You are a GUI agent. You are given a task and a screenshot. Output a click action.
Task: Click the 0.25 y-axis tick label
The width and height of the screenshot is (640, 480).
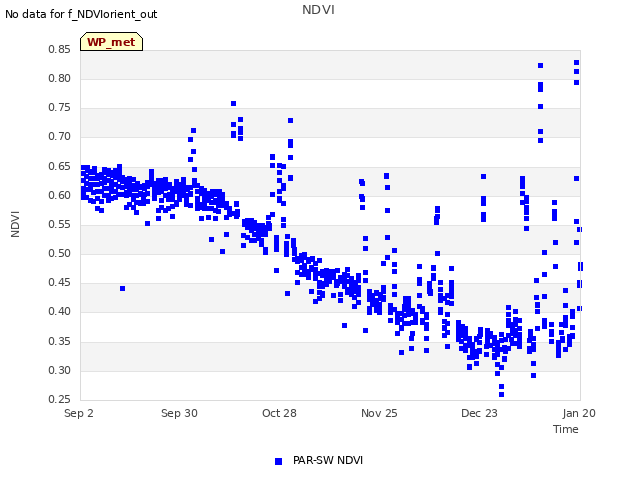pos(60,399)
